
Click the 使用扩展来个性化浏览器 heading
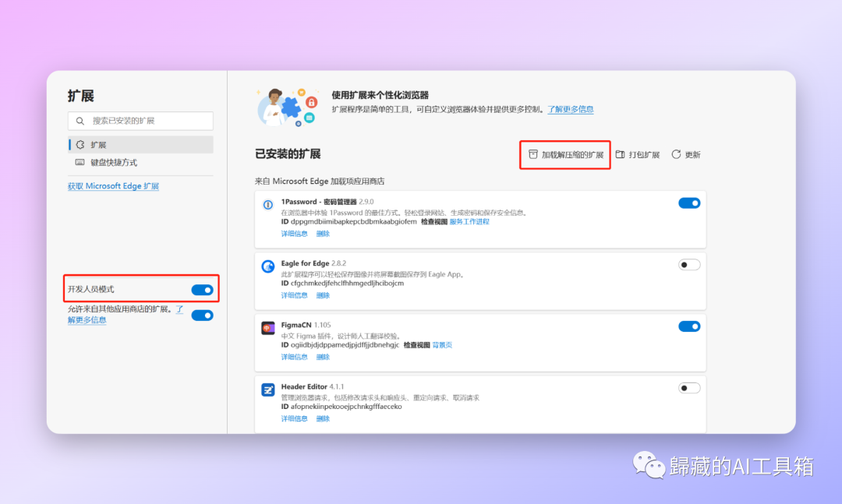click(x=380, y=96)
